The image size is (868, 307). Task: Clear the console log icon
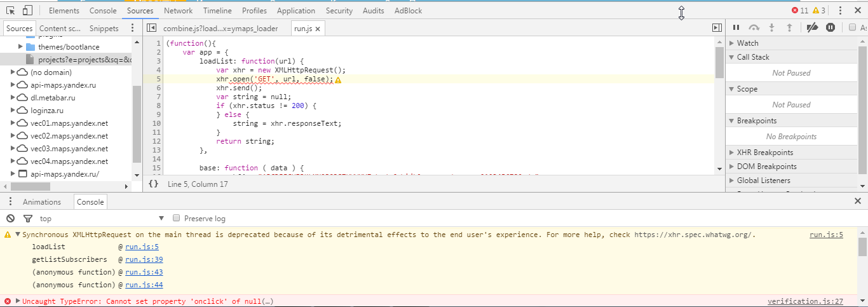point(10,218)
